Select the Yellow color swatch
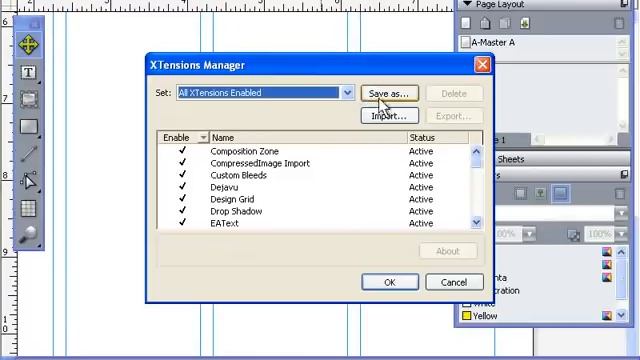640x360 pixels. click(x=467, y=316)
